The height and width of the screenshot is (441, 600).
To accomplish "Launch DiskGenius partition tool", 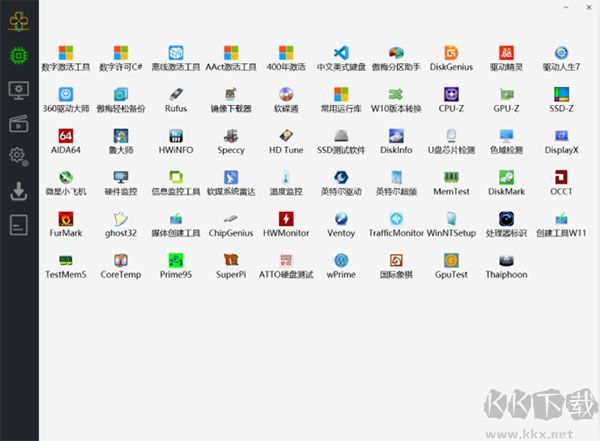I will pos(451,59).
